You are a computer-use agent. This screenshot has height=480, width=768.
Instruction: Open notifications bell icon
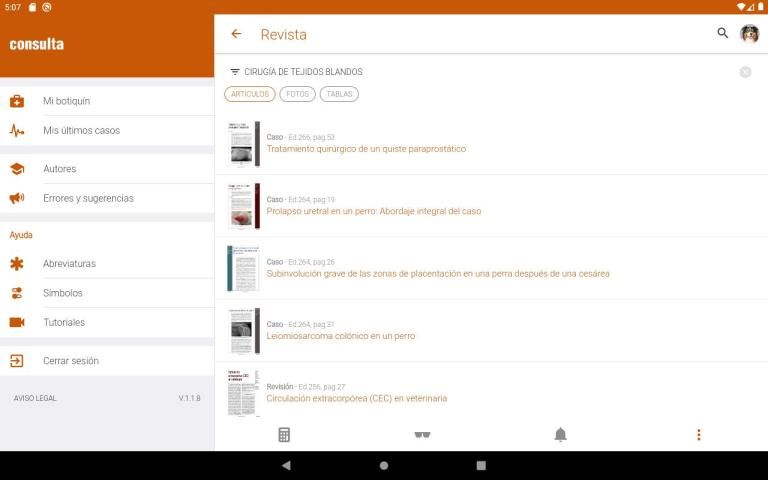(x=560, y=435)
